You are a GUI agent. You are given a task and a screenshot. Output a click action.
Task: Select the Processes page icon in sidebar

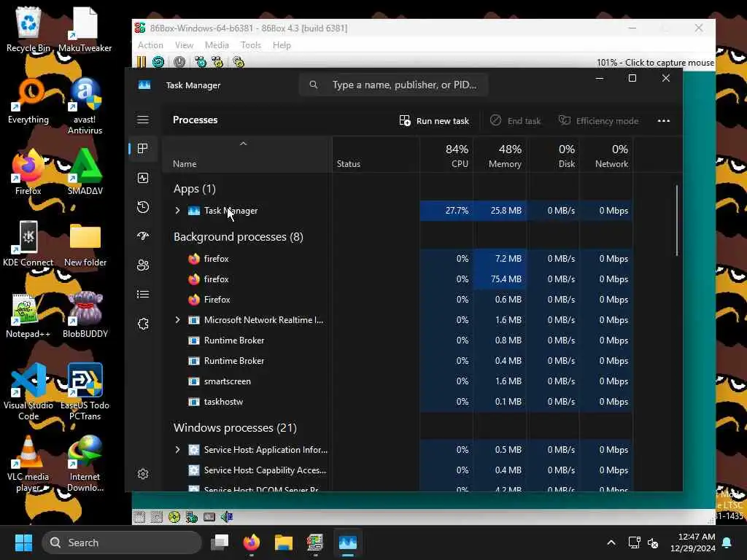point(142,149)
